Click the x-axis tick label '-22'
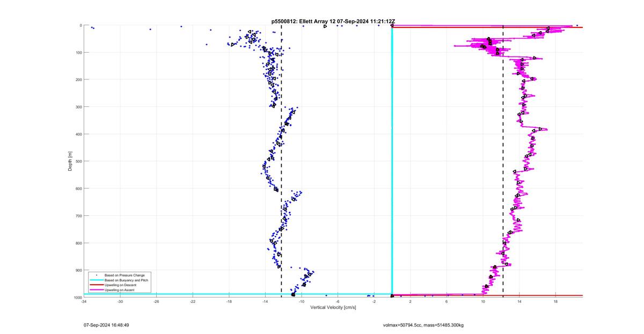 [x=193, y=302]
